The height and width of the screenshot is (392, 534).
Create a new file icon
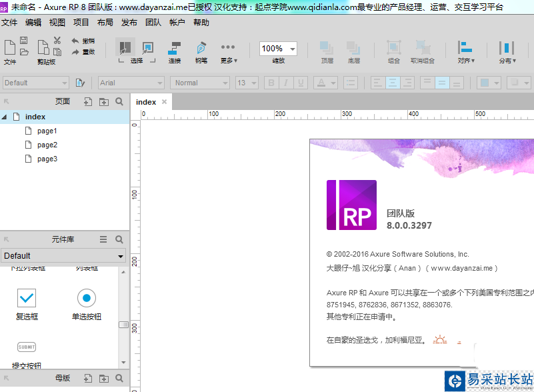(9, 47)
